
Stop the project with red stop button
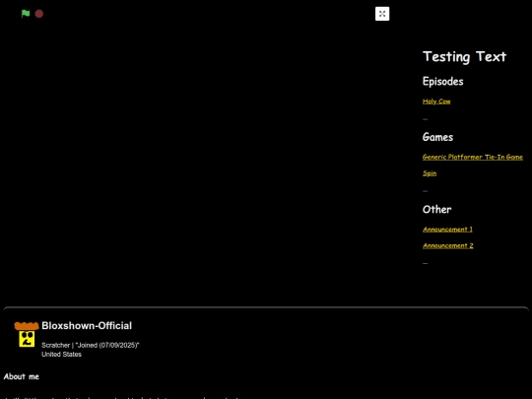coord(39,14)
